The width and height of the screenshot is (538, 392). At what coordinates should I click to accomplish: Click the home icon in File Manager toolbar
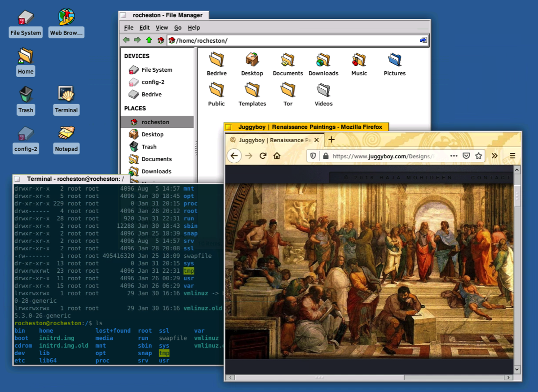pyautogui.click(x=160, y=40)
